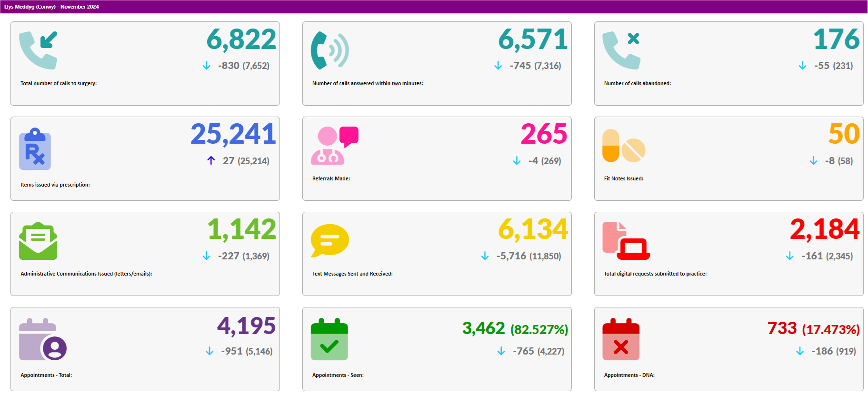The height and width of the screenshot is (395, 868).
Task: Click down arrow beside -745 change
Action: tap(498, 66)
